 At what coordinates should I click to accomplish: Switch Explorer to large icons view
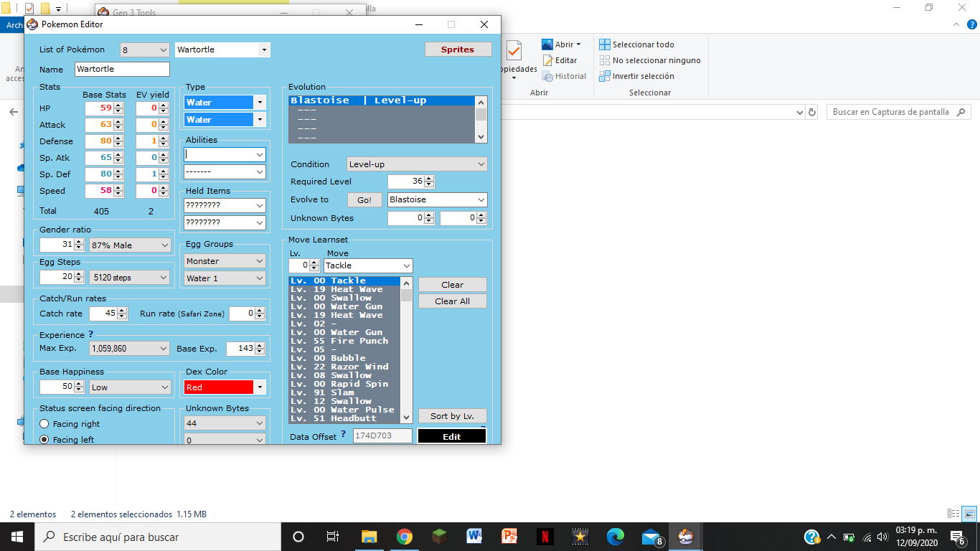[x=969, y=514]
